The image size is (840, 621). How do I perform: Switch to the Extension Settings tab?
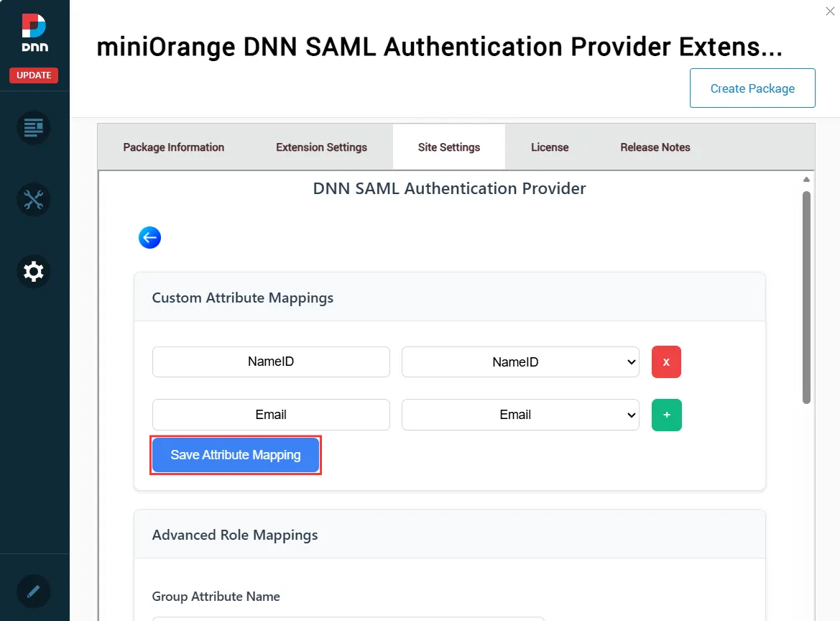(321, 147)
